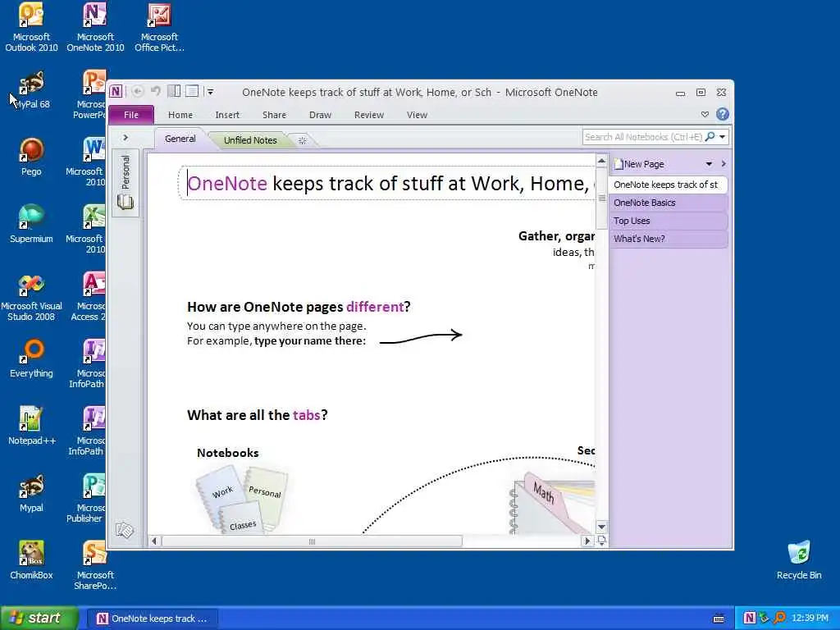Click orange magnifier tray icon
The image size is (840, 630).
(x=779, y=618)
